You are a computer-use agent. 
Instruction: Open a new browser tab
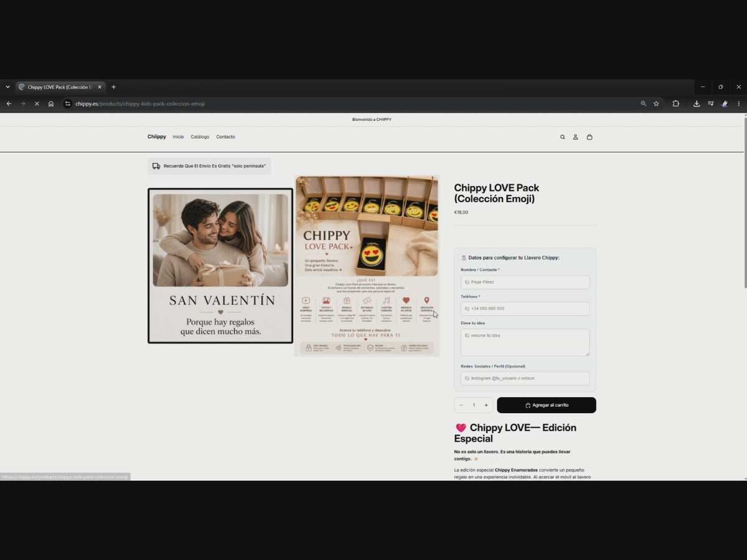[x=113, y=87]
